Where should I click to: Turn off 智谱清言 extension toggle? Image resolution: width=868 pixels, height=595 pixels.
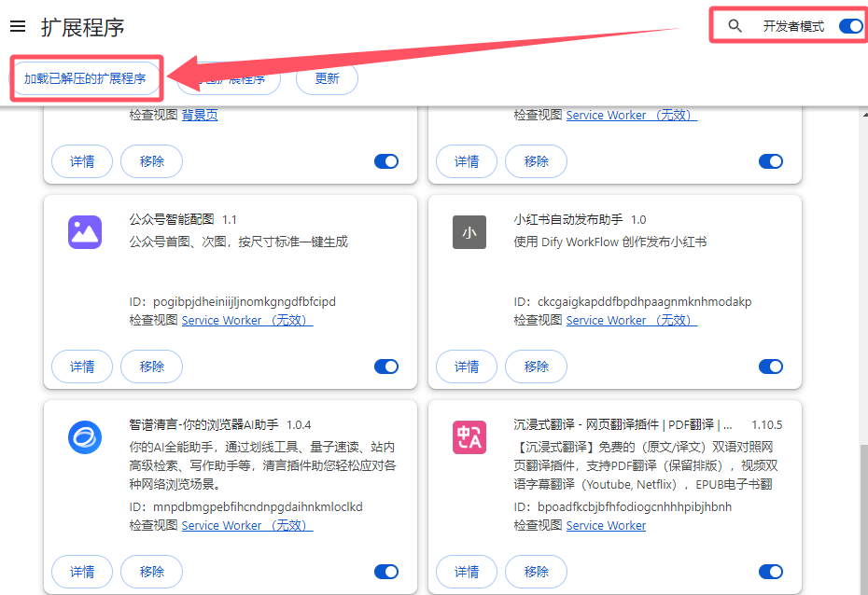pyautogui.click(x=386, y=572)
